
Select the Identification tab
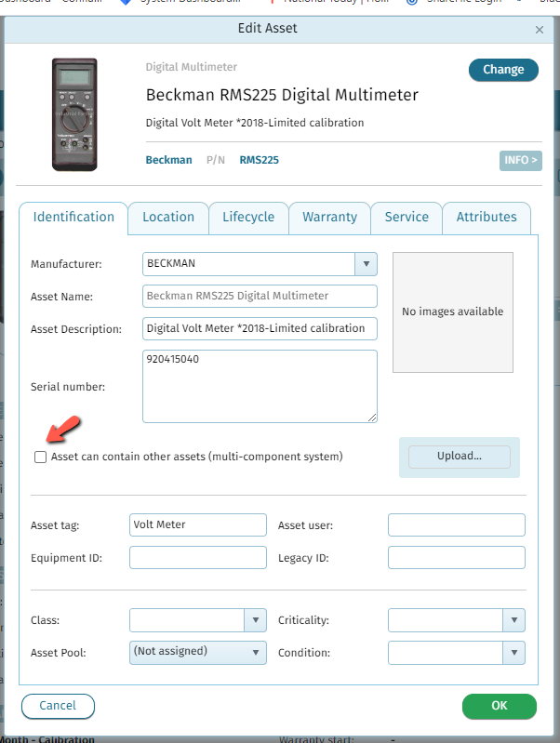(73, 217)
